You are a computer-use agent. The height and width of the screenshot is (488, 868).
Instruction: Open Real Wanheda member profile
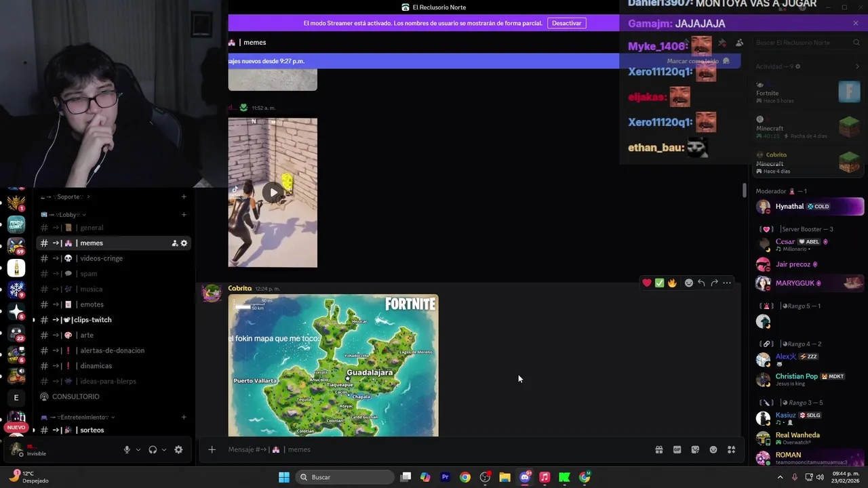coord(810,438)
